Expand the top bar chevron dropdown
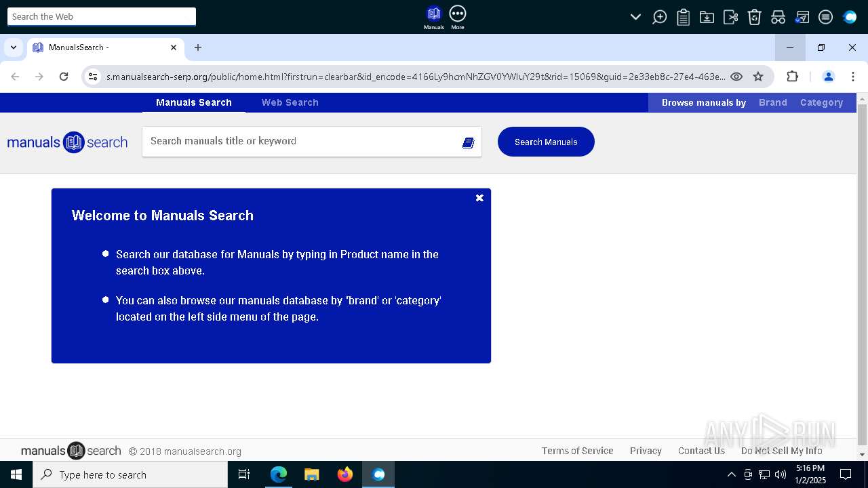The height and width of the screenshot is (488, 868). click(635, 17)
